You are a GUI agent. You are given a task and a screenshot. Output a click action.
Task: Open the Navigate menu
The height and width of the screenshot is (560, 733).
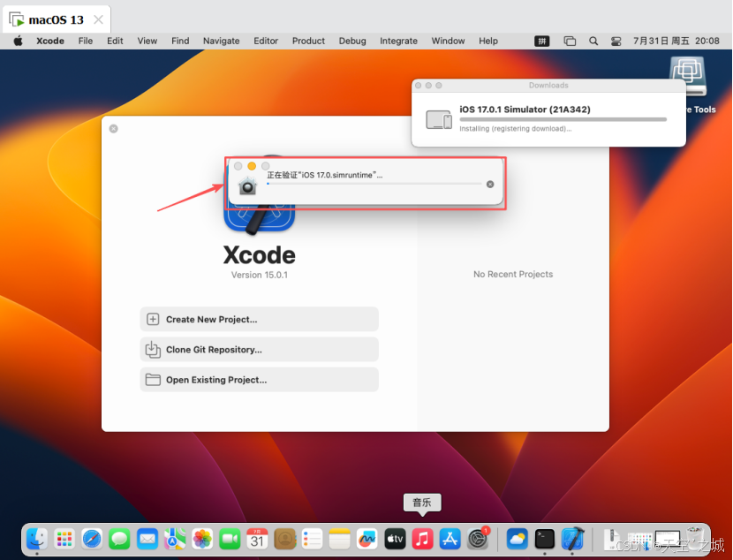pos(221,41)
